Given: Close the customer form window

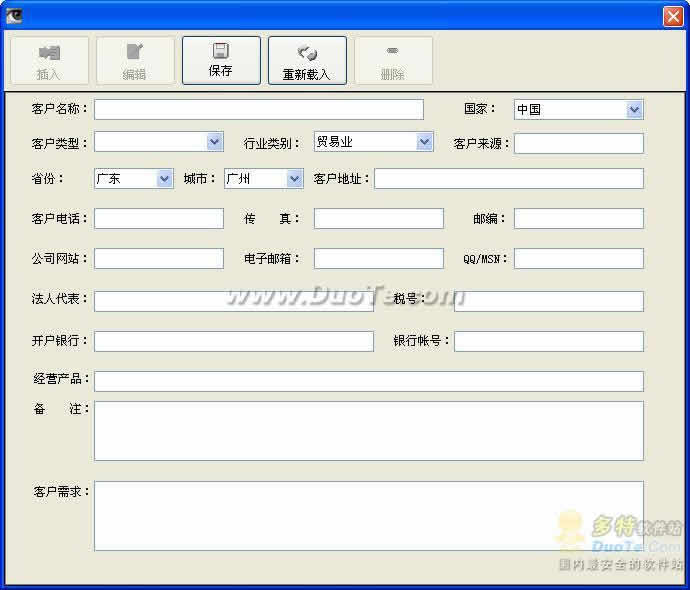Looking at the screenshot, I should coord(673,16).
